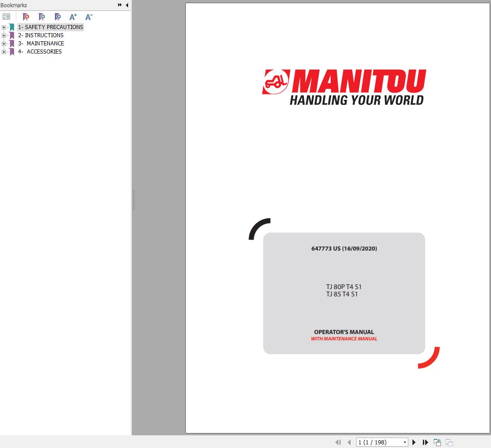Viewport: 491px width, 448px height.
Task: Jump to the last page
Action: click(x=425, y=442)
